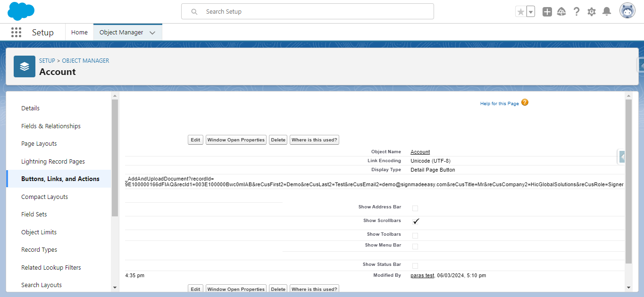Expand the side panel arrow beside Link Encoding
This screenshot has width=644, height=297.
point(622,157)
